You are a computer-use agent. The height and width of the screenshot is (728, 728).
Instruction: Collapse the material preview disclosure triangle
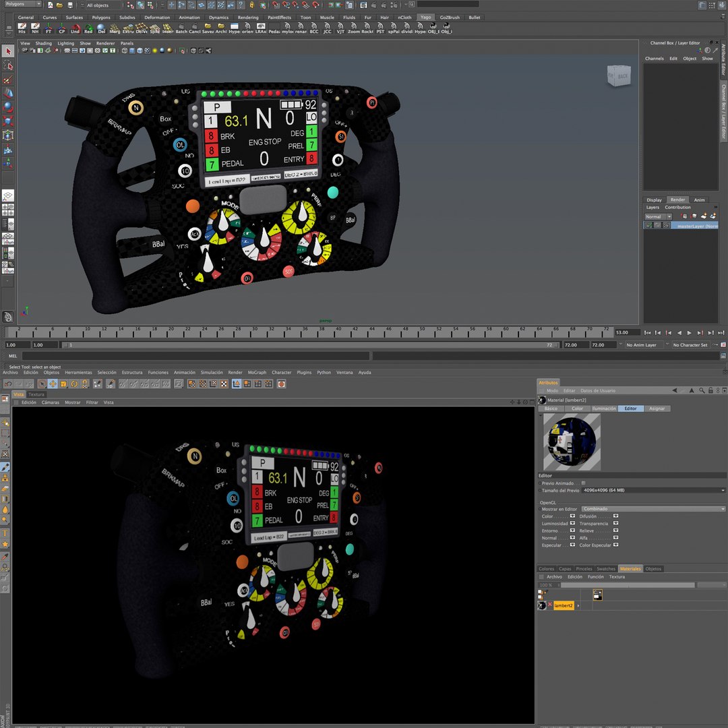(x=540, y=415)
